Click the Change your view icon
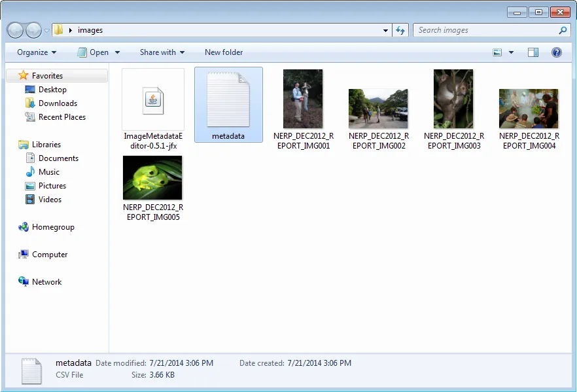The width and height of the screenshot is (577, 392). point(497,52)
